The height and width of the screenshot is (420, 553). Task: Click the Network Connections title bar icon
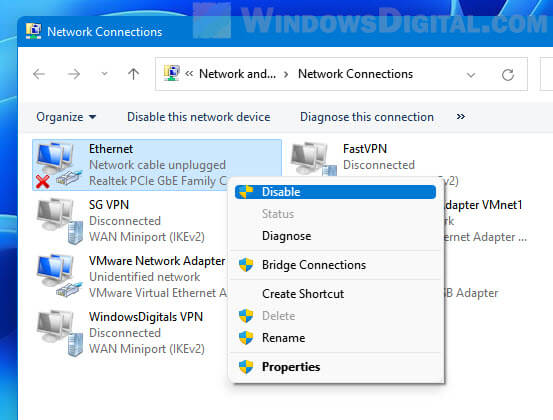(34, 31)
